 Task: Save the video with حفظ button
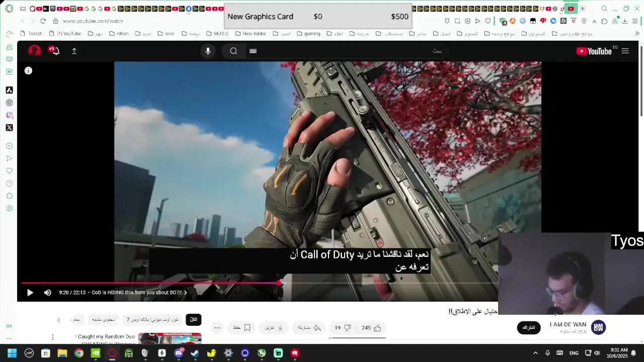coord(242,328)
